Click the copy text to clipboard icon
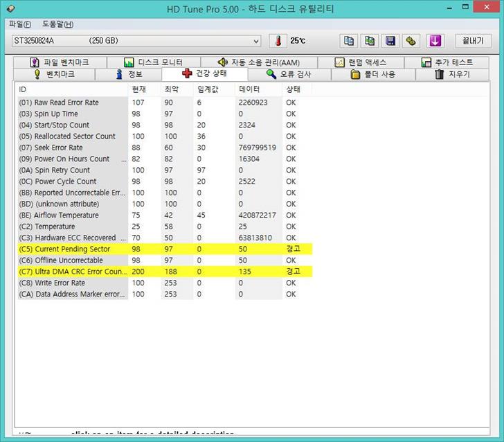 click(x=350, y=41)
